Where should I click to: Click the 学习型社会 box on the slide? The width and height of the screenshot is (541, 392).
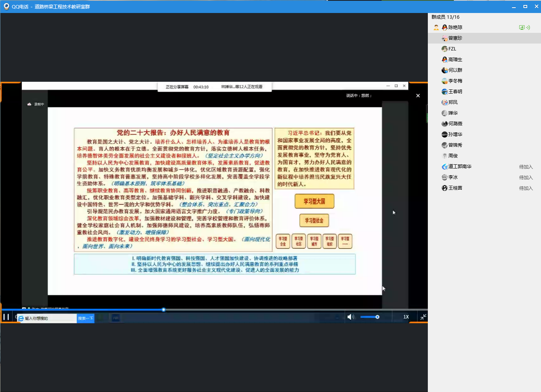click(314, 220)
